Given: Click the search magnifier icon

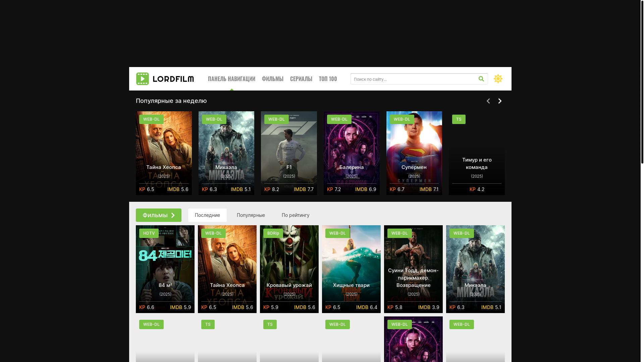Looking at the screenshot, I should coord(481,79).
